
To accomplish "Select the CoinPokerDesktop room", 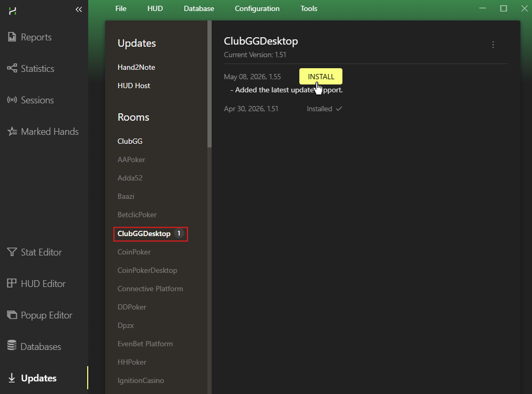I will [x=147, y=270].
